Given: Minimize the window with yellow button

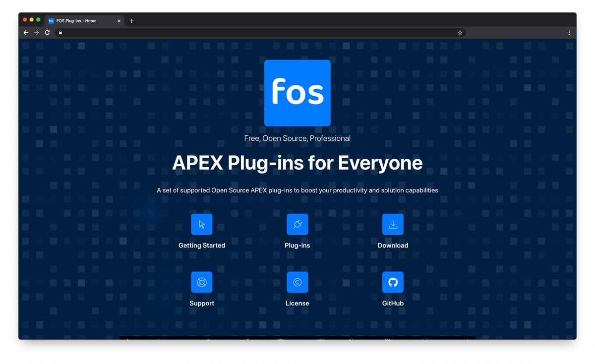Looking at the screenshot, I should (32, 20).
